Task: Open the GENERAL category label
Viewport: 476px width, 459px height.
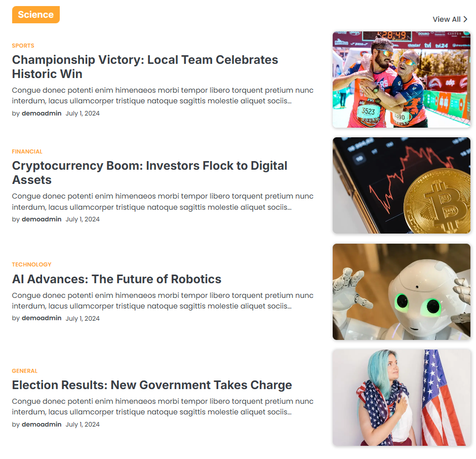Action: click(x=25, y=371)
